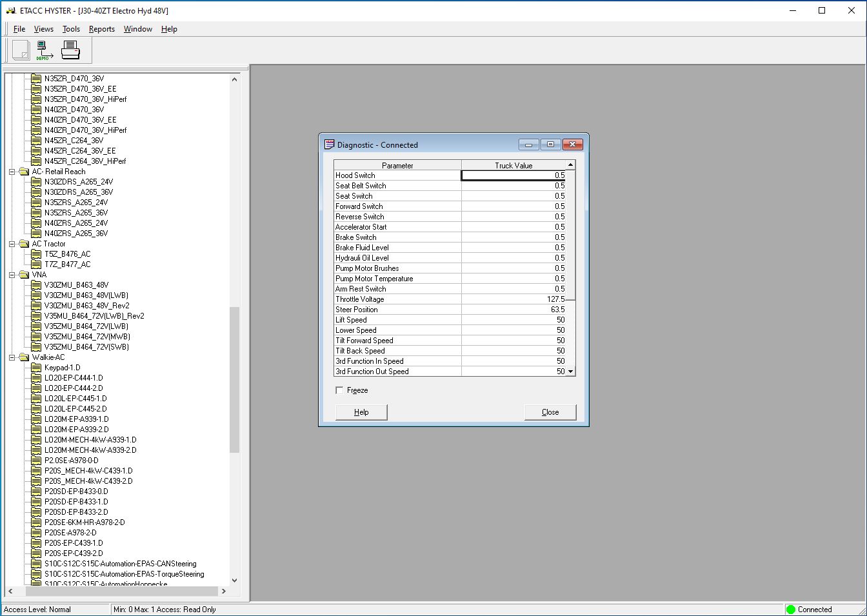Click the icon beside P20SD-EP-B433-1.D
Viewport: 867px width, 616px height.
[x=37, y=502]
